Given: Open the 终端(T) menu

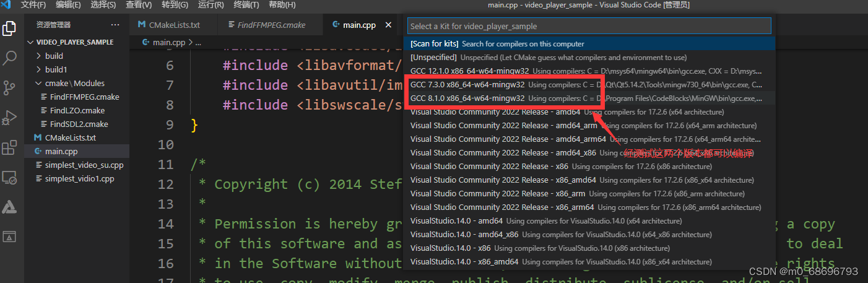Looking at the screenshot, I should (246, 5).
